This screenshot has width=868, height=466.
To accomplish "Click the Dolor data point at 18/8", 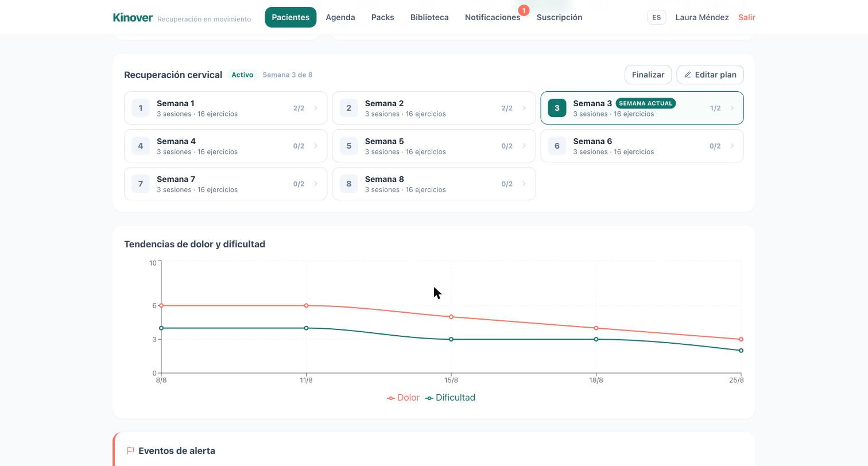I will click(x=596, y=328).
